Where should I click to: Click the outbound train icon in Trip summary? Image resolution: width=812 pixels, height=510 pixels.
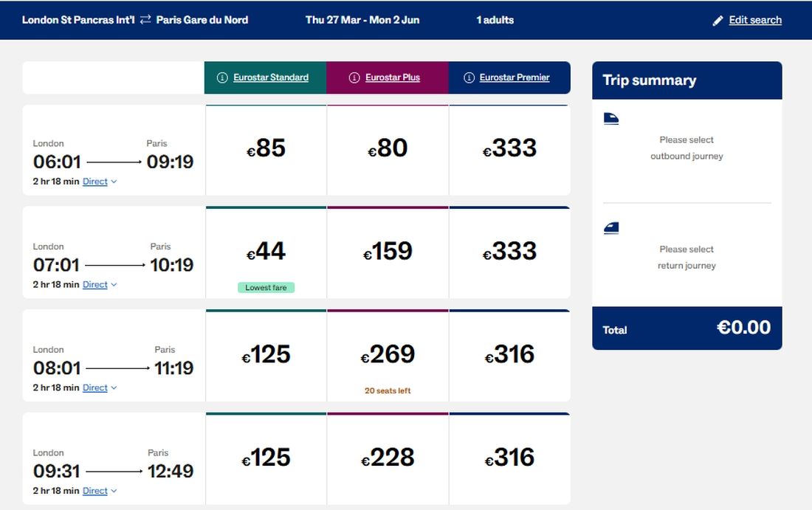coord(611,119)
